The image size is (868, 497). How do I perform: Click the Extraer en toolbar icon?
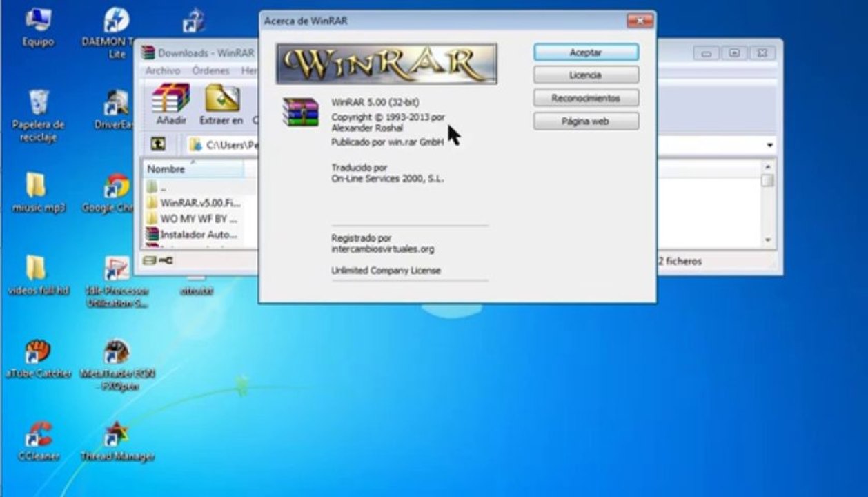click(x=221, y=104)
